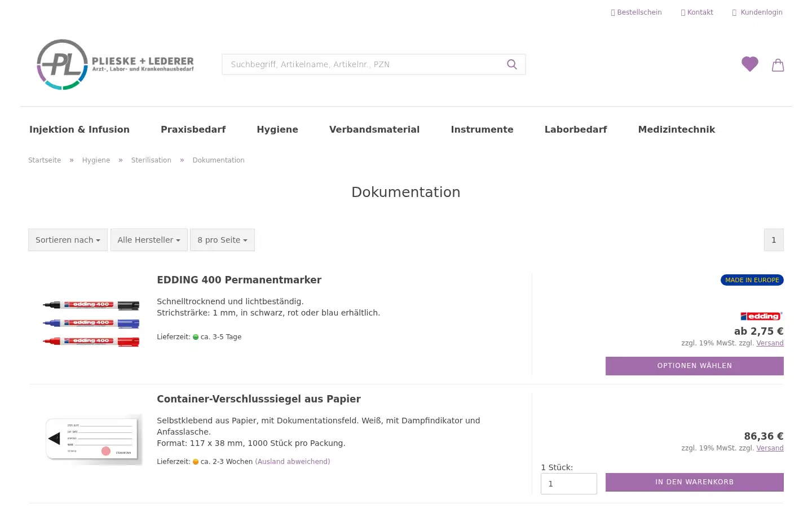
Task: Expand the Alle Hersteller dropdown
Action: pos(149,240)
